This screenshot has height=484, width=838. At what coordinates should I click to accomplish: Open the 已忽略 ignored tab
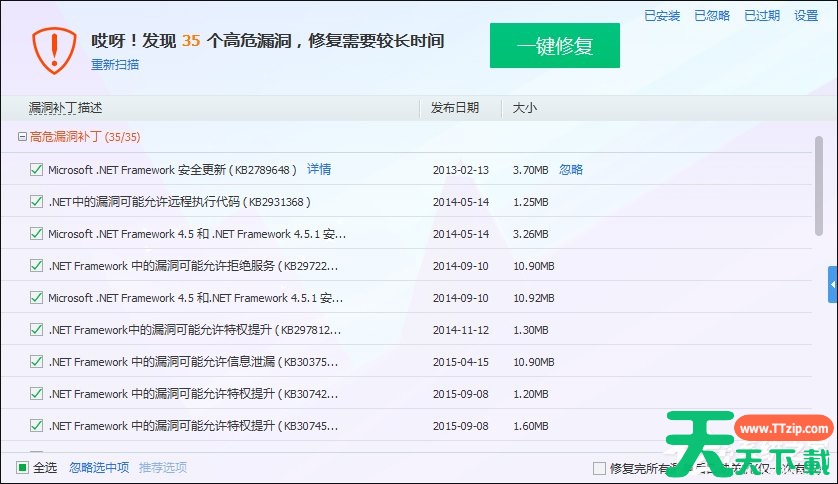(x=712, y=16)
